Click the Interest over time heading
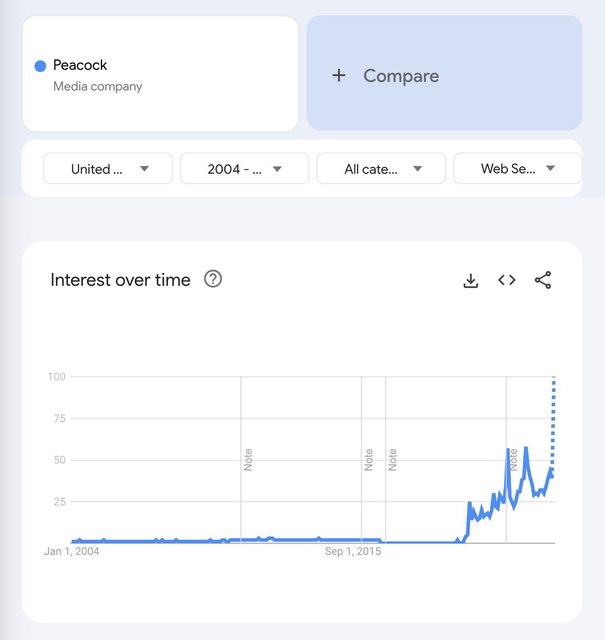The image size is (605, 640). (x=120, y=281)
